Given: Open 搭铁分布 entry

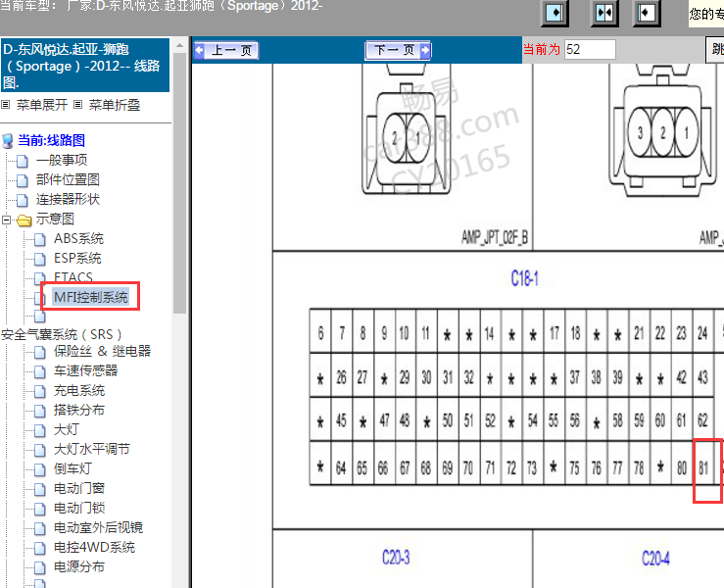Looking at the screenshot, I should [x=79, y=410].
